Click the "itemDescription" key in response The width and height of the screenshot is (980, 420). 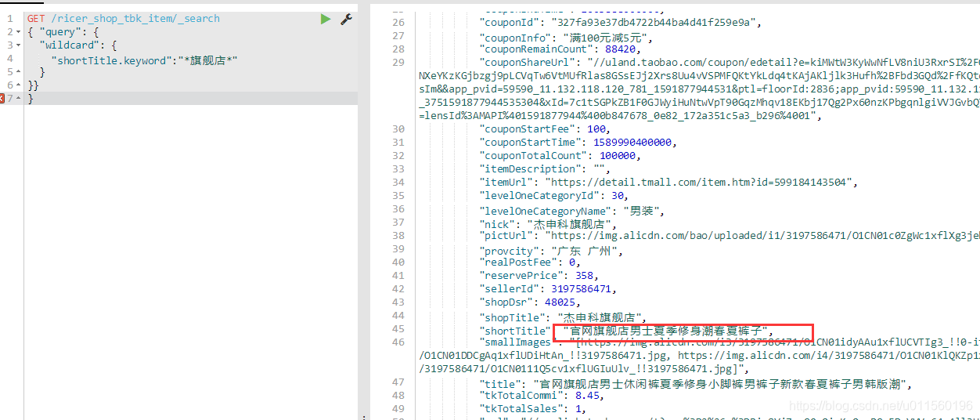point(531,169)
